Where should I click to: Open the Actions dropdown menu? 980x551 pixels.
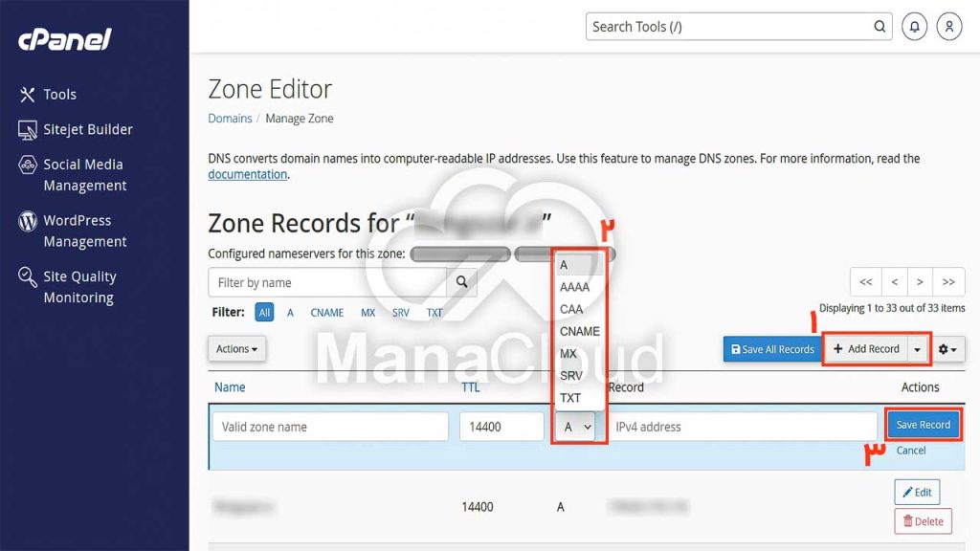236,349
